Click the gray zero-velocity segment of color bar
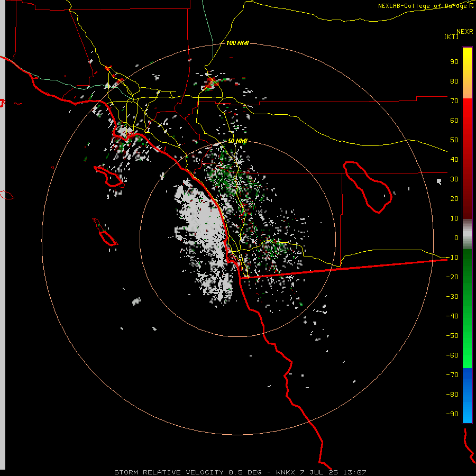The height and width of the screenshot is (476, 476). [x=467, y=234]
